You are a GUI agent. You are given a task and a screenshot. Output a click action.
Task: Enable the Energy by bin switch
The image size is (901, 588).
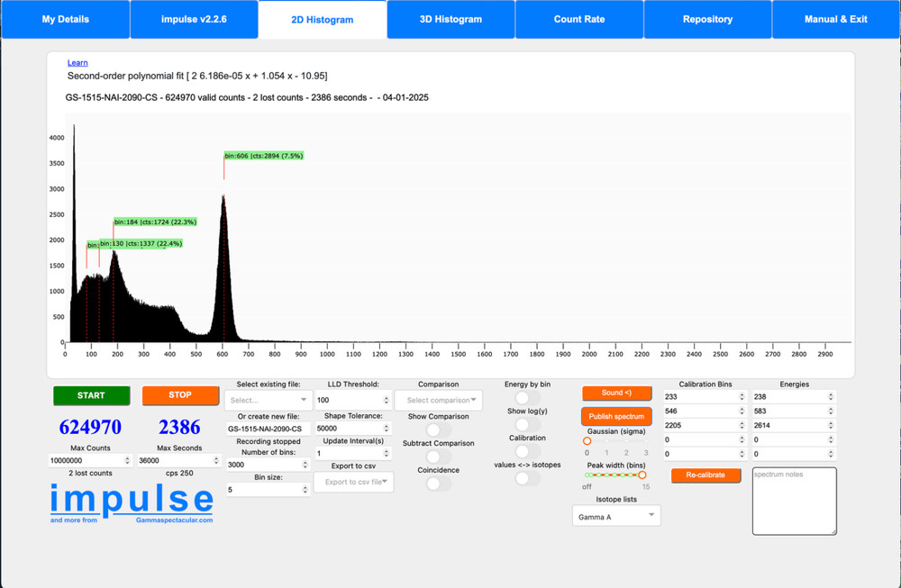[527, 397]
